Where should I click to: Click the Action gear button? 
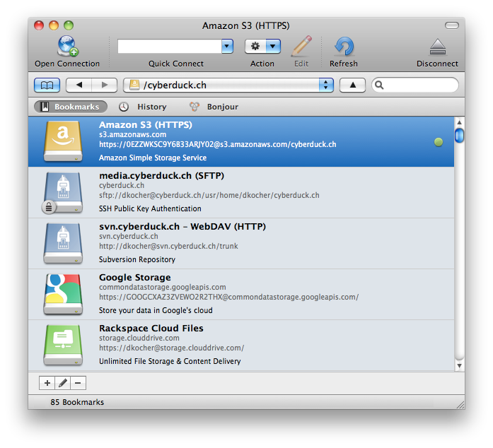pos(255,47)
